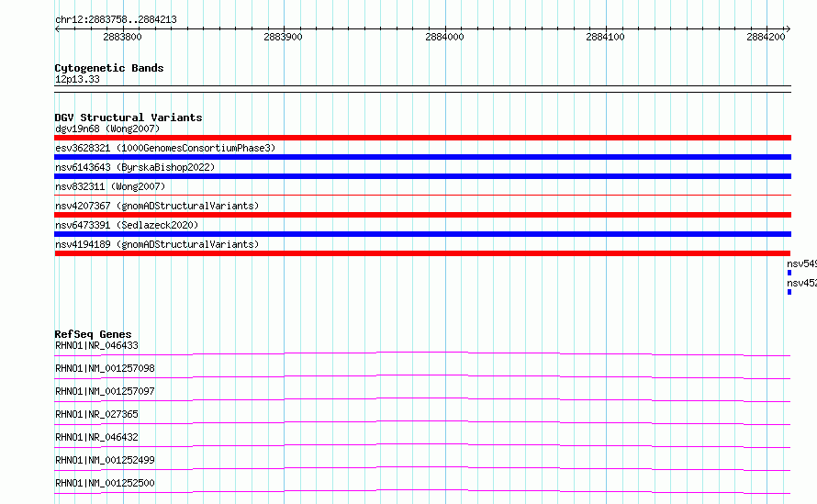Select the Cytogenetic Bands track title
The height and width of the screenshot is (504, 817).
[109, 68]
